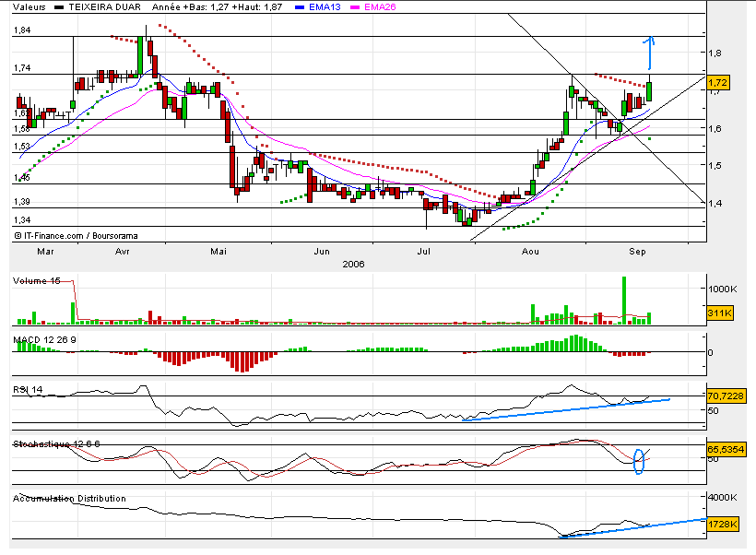Click the copyright symbol beside IT-Finance.com
Screen dimensions: 756x555
pyautogui.click(x=18, y=235)
